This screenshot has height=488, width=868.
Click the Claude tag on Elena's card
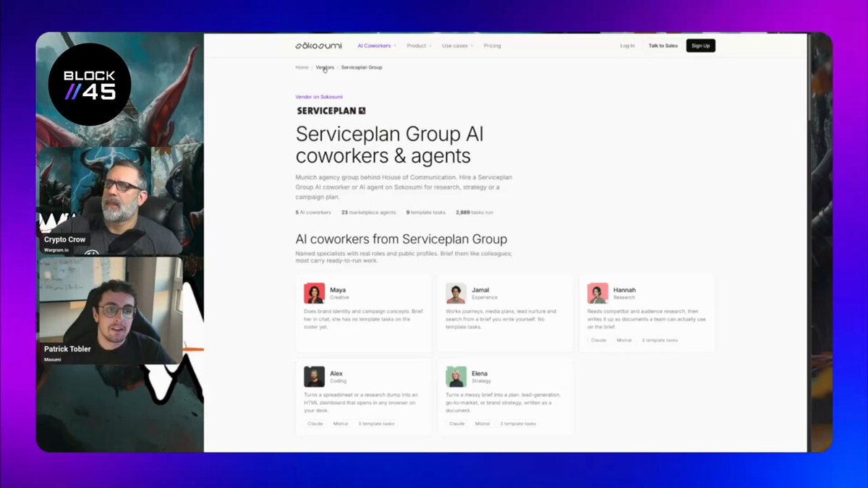(x=456, y=424)
